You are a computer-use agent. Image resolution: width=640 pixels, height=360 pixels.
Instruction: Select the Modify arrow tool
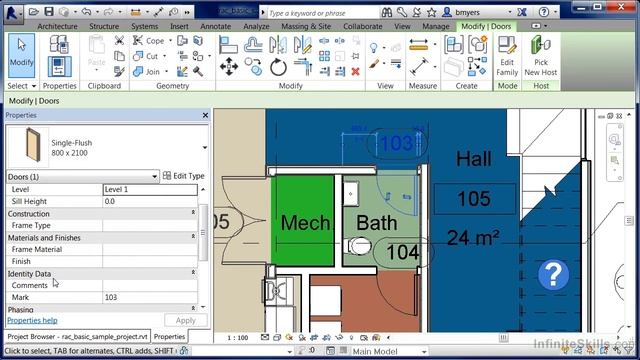point(21,56)
